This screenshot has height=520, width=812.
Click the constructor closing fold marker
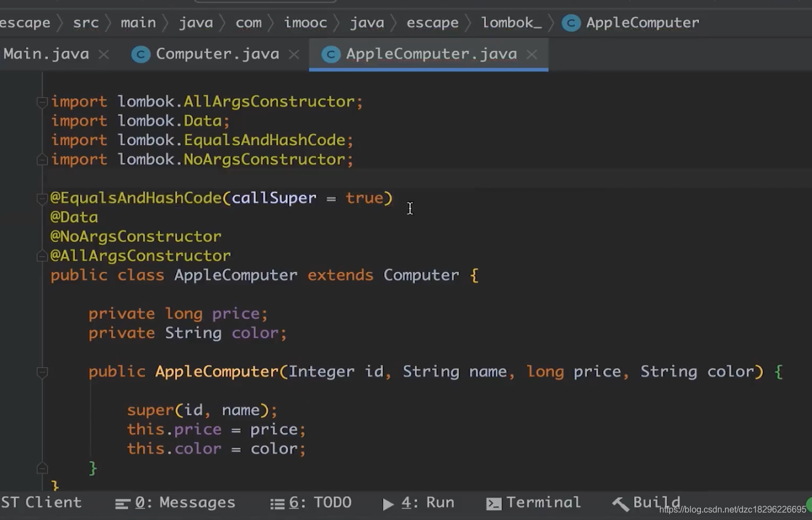coord(42,468)
